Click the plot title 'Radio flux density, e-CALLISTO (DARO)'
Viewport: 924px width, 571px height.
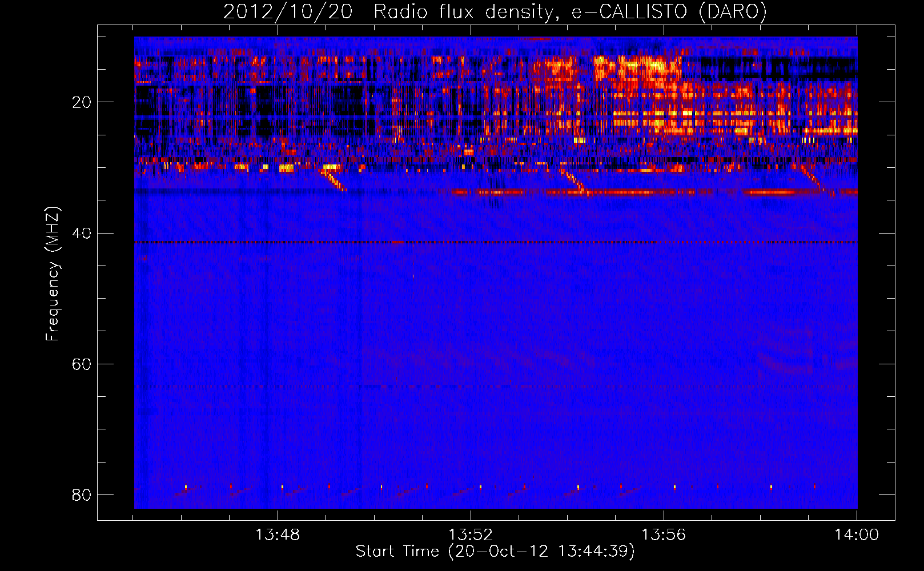tap(570, 11)
